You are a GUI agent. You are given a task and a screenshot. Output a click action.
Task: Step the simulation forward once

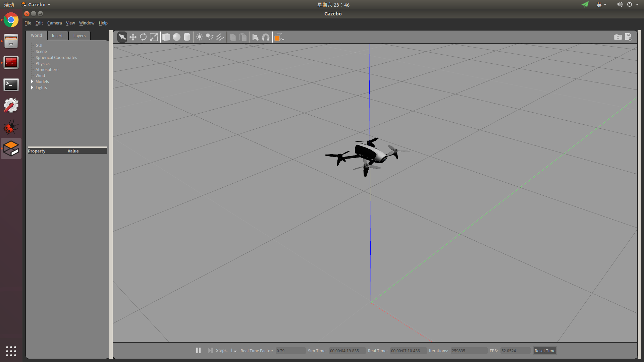click(x=210, y=351)
